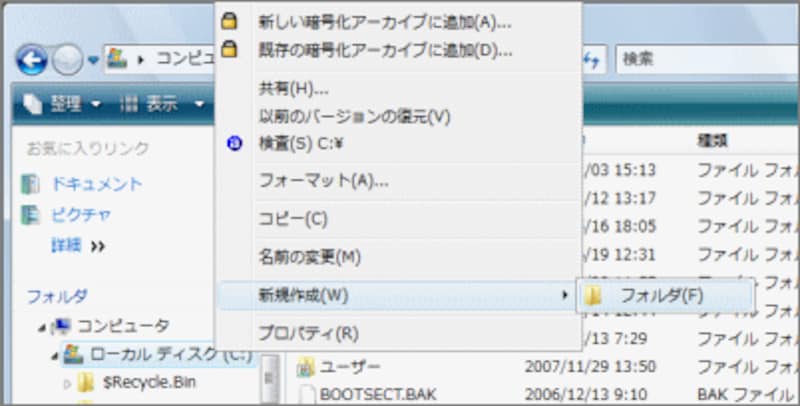Choose フォーマット(A) from context menu

pos(398,181)
